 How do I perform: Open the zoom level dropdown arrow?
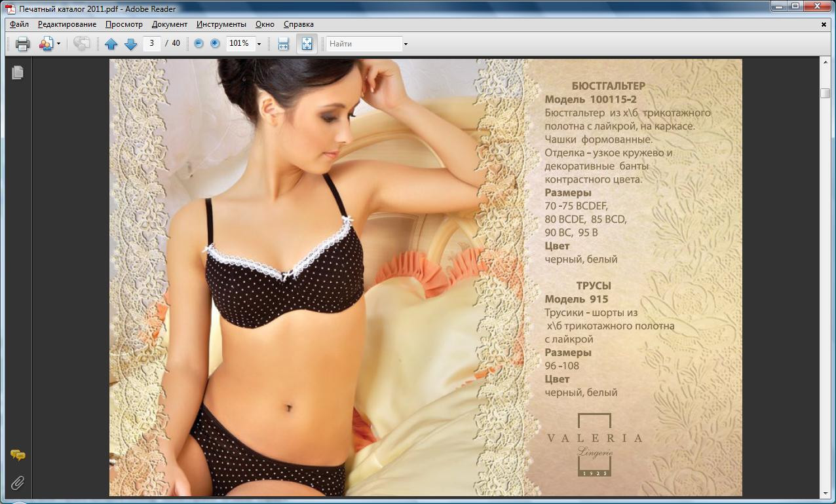pyautogui.click(x=259, y=44)
